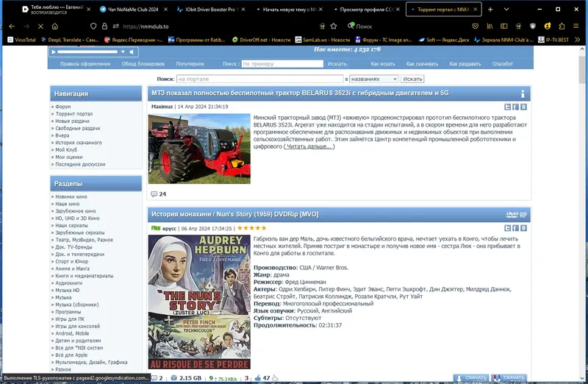The image size is (588, 384).
Task: Open the extensions puzzle icon
Action: (x=562, y=26)
